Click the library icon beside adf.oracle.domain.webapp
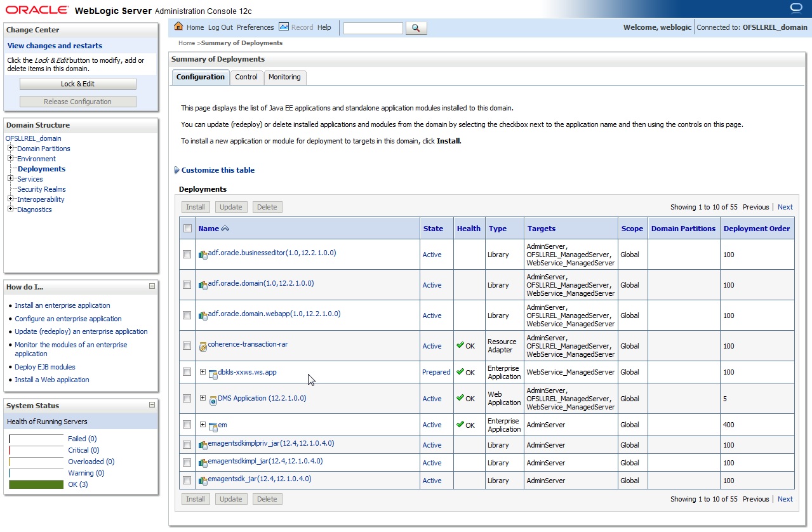Image resolution: width=812 pixels, height=532 pixels. [203, 316]
